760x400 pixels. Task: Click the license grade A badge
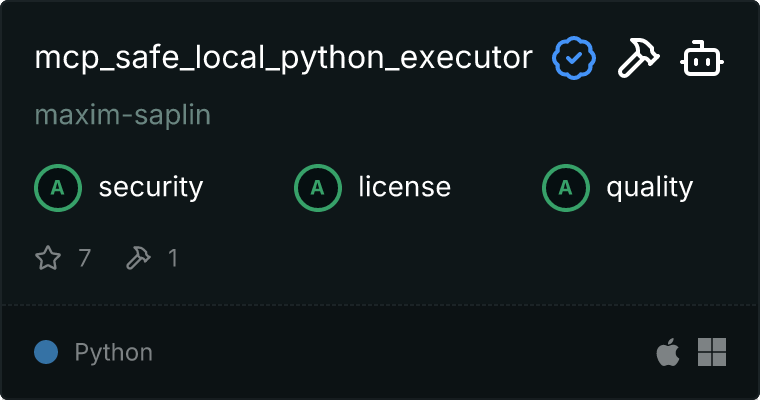tap(318, 187)
